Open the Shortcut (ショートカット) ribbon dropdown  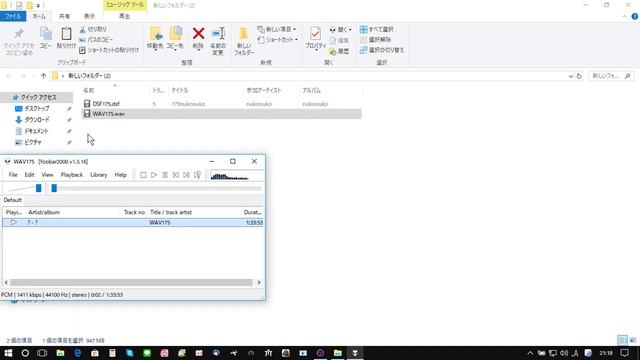pos(278,40)
